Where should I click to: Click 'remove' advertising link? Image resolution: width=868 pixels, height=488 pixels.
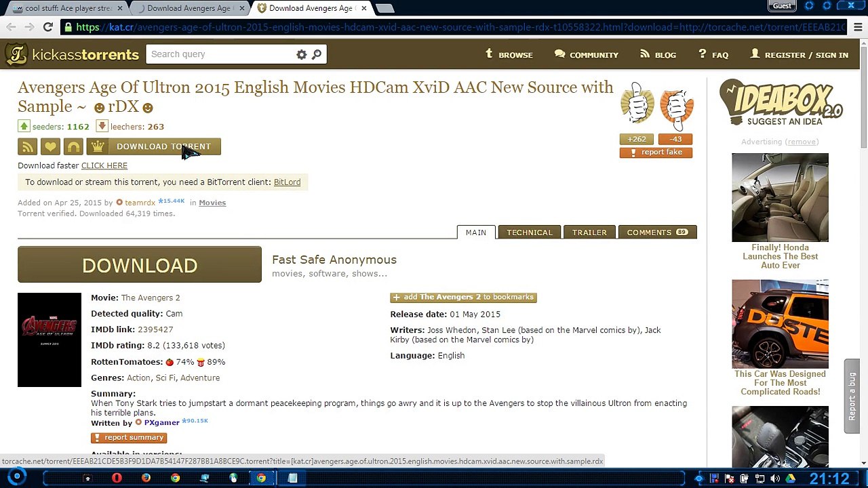tap(802, 142)
